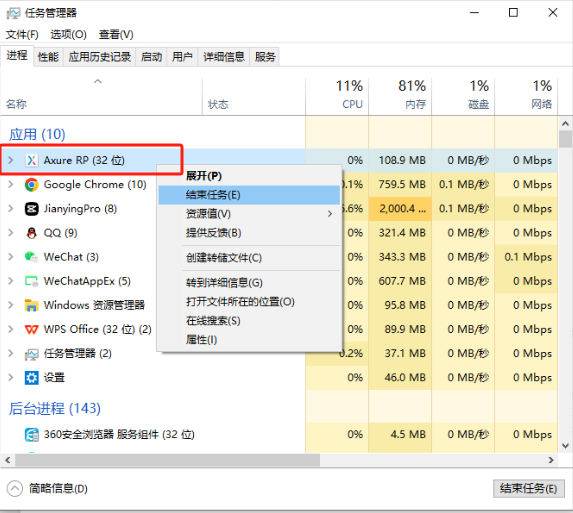Screen dimensions: 573x513
Task: Click the 任务管理器 process row icon
Action: [x=32, y=354]
